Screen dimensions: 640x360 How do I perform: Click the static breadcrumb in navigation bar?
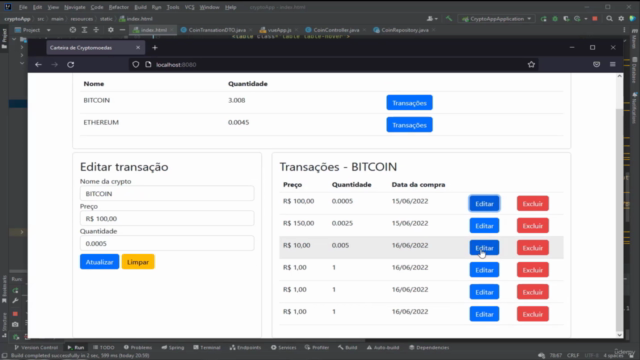(106, 19)
